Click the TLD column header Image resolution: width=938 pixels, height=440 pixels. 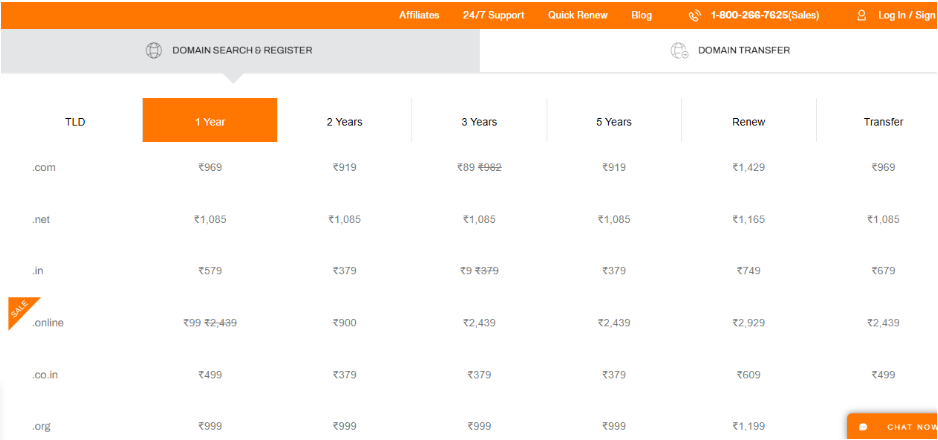click(x=75, y=122)
